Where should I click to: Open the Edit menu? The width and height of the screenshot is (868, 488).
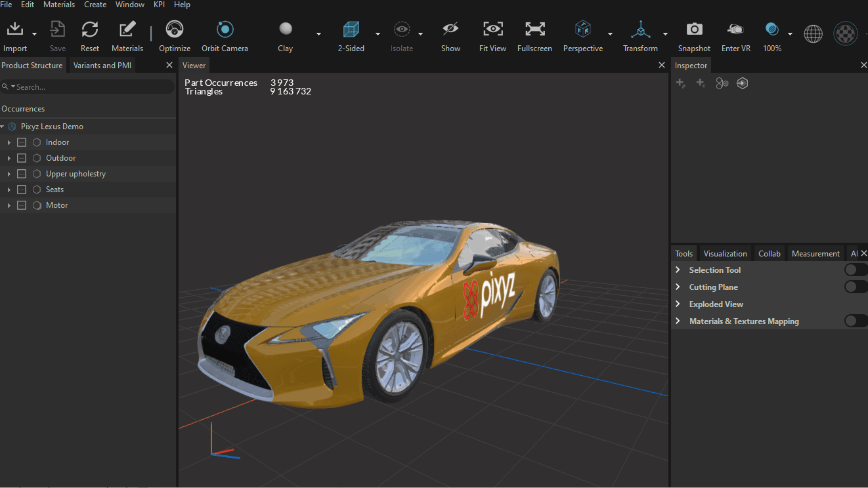coord(28,5)
